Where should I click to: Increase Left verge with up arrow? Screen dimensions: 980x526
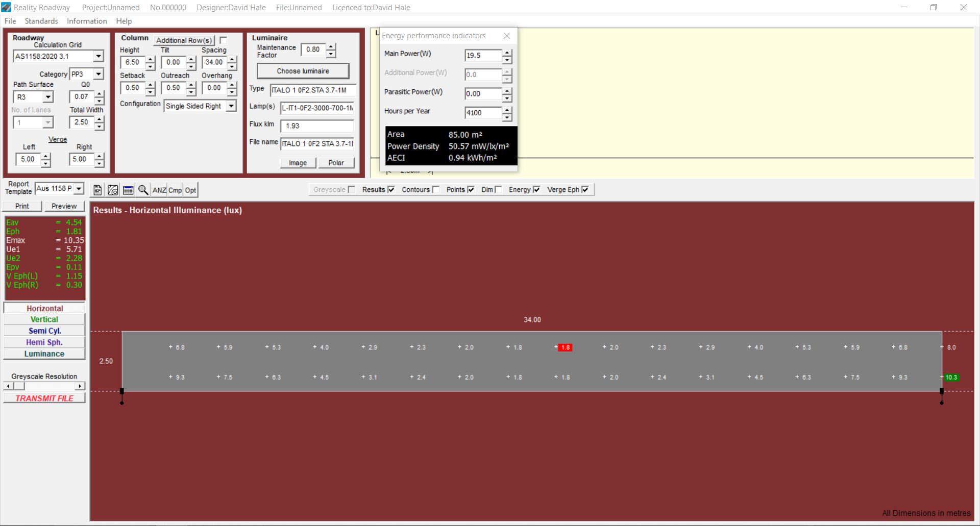46,156
